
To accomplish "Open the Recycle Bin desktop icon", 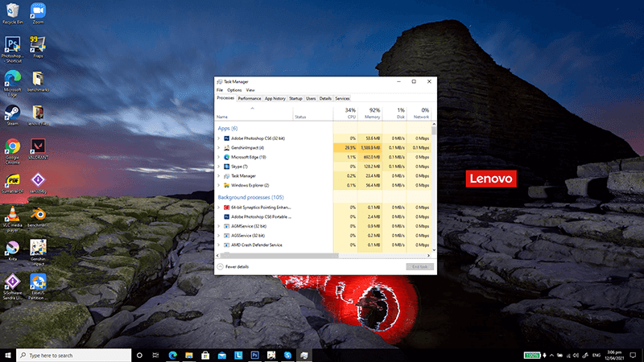I will tap(12, 13).
